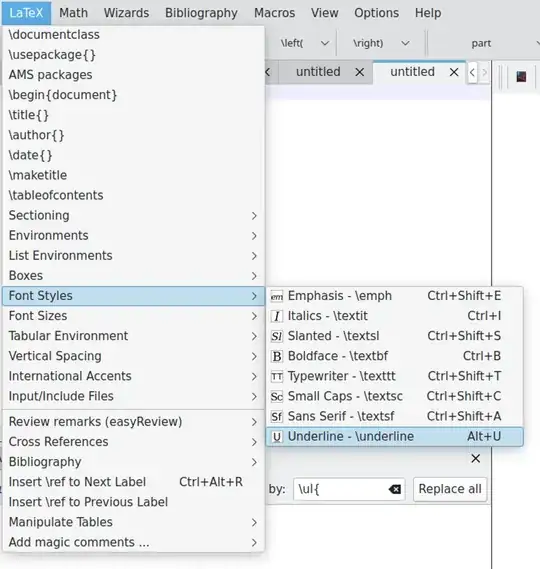Screen dimensions: 540x569
Task: Expand the International Accents submenu
Action: 134,376
